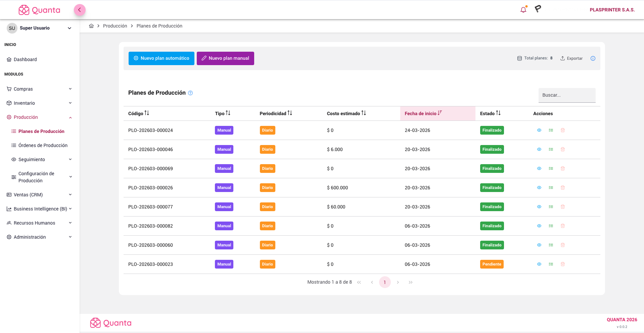
Task: Show details of PLO-202603-000026 via eye icon
Action: coord(539,188)
